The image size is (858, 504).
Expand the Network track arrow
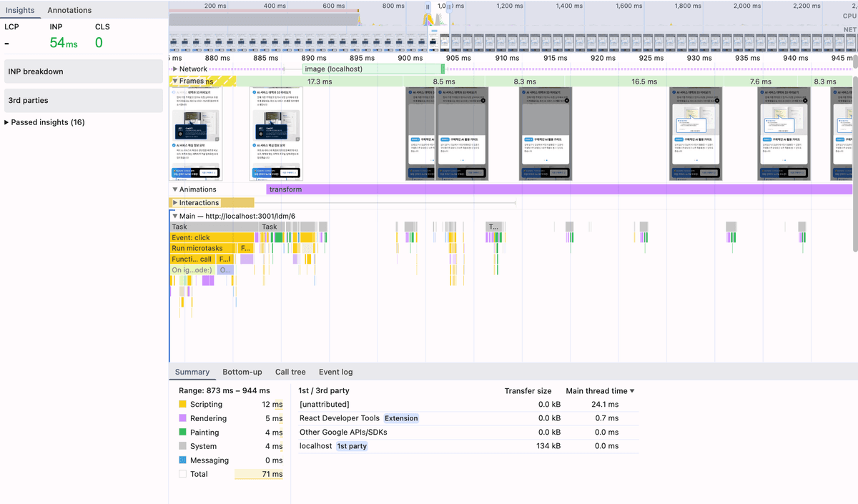175,69
